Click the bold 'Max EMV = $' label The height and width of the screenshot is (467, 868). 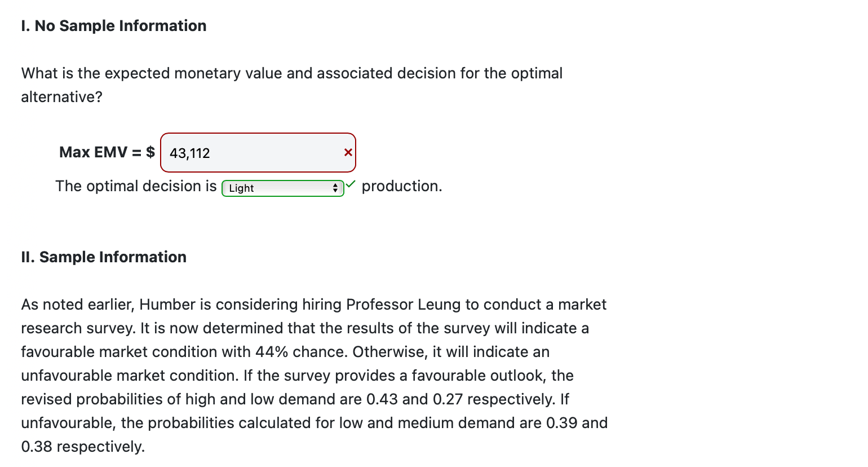point(106,152)
